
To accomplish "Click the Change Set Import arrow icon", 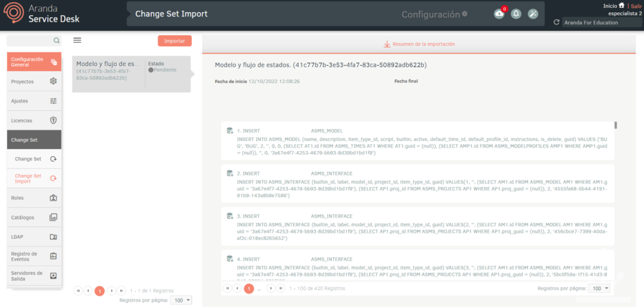I will coord(53,178).
